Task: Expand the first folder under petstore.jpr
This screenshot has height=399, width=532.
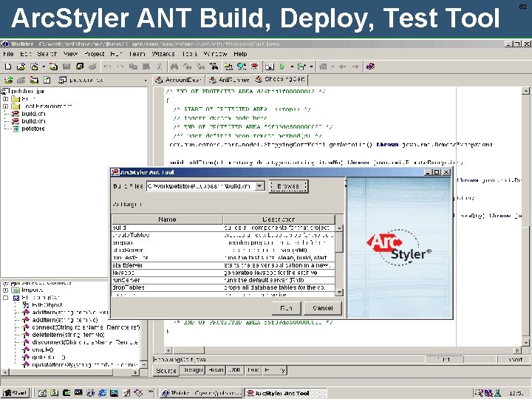Action: (5, 99)
